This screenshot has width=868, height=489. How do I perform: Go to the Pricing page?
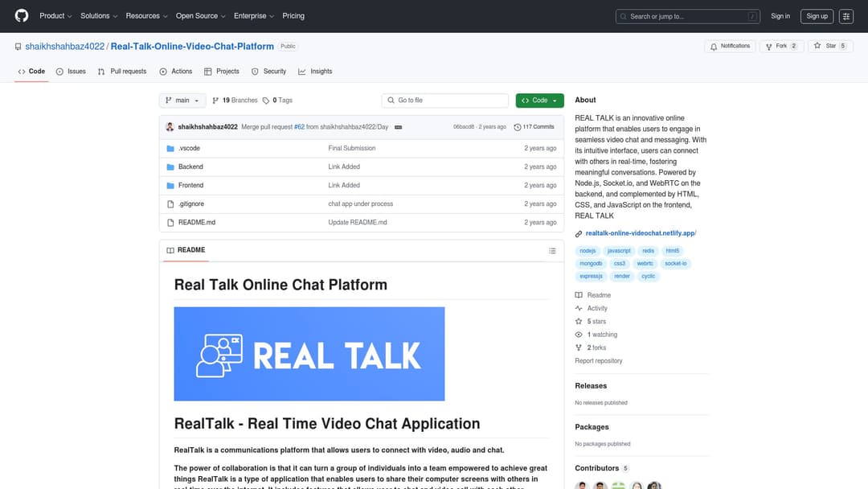(293, 16)
